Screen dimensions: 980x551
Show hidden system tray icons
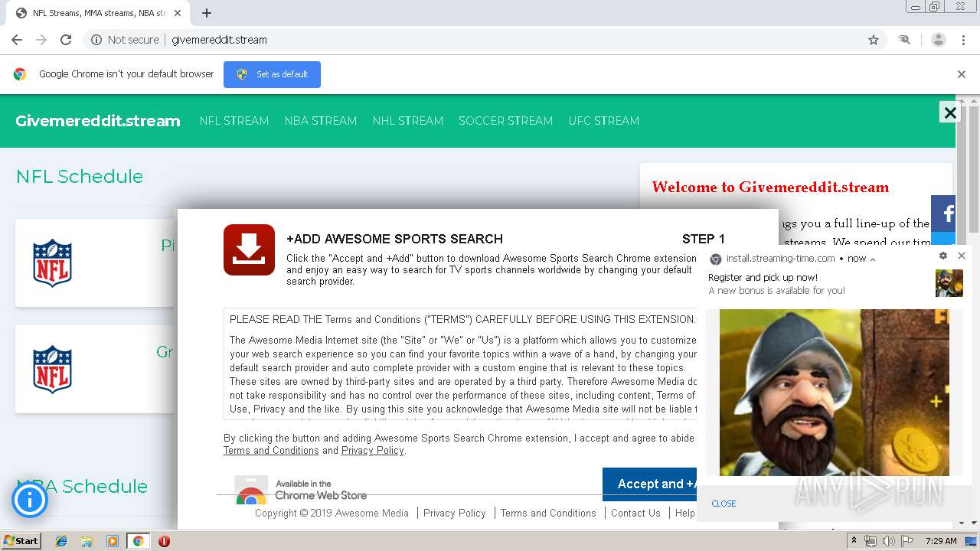(x=854, y=541)
